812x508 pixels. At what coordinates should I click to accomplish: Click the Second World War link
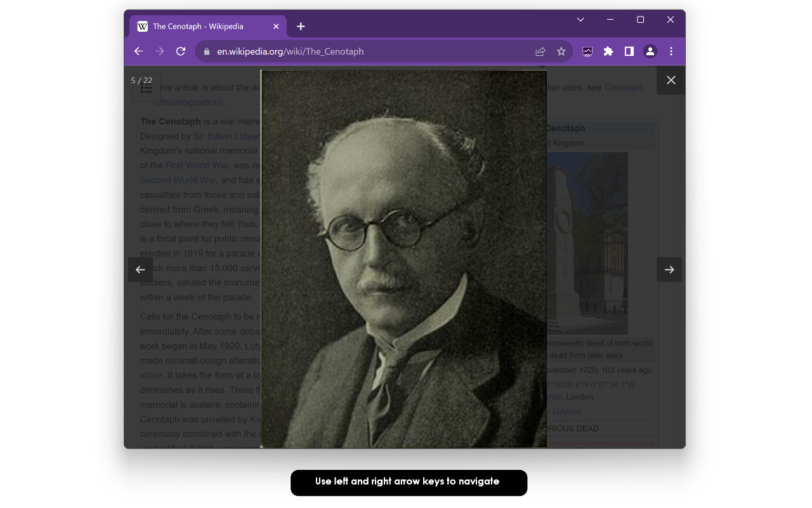pos(178,180)
